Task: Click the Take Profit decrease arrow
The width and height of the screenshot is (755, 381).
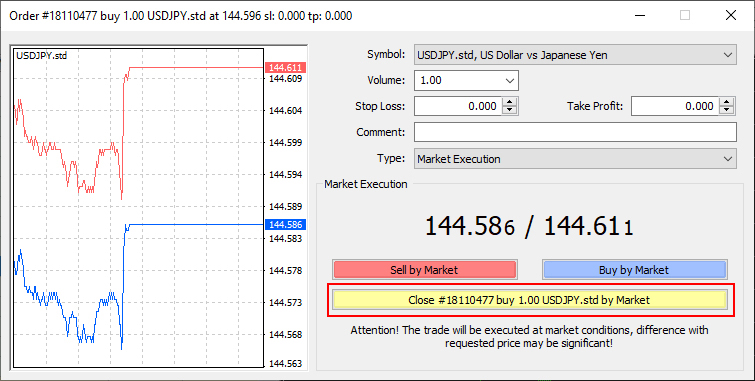Action: [x=727, y=110]
